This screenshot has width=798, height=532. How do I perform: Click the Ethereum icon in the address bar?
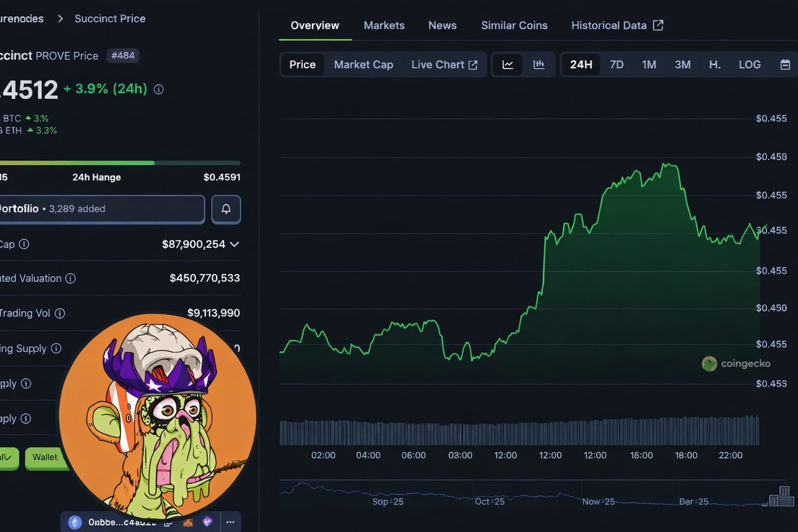click(75, 523)
